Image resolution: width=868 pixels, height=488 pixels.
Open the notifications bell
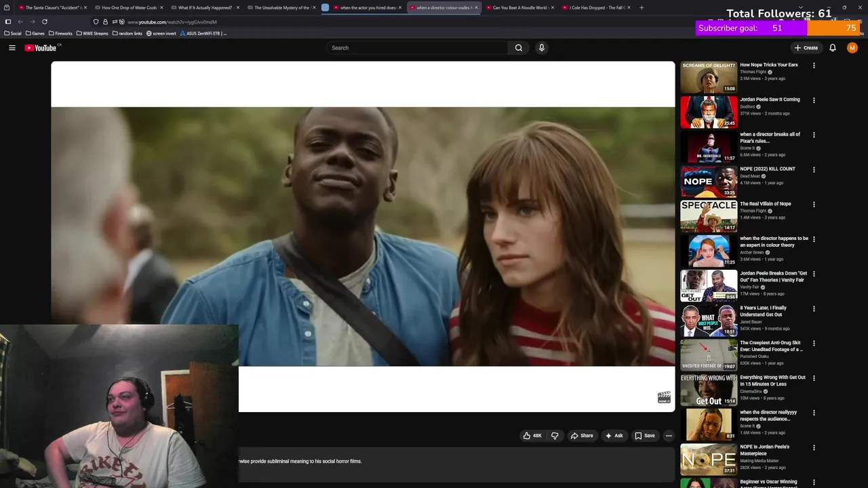pos(833,47)
